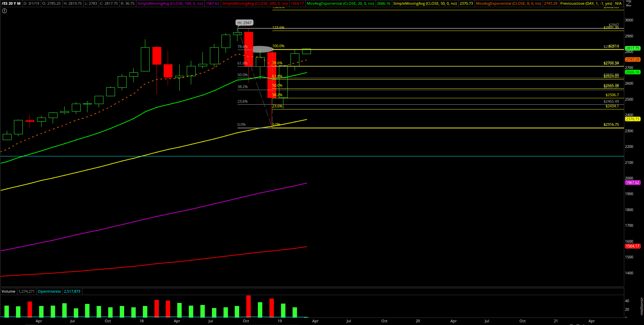Image resolution: width=644 pixels, height=325 pixels.
Task: Click the $2506.7 Fibonacci level label
Action: (x=612, y=95)
